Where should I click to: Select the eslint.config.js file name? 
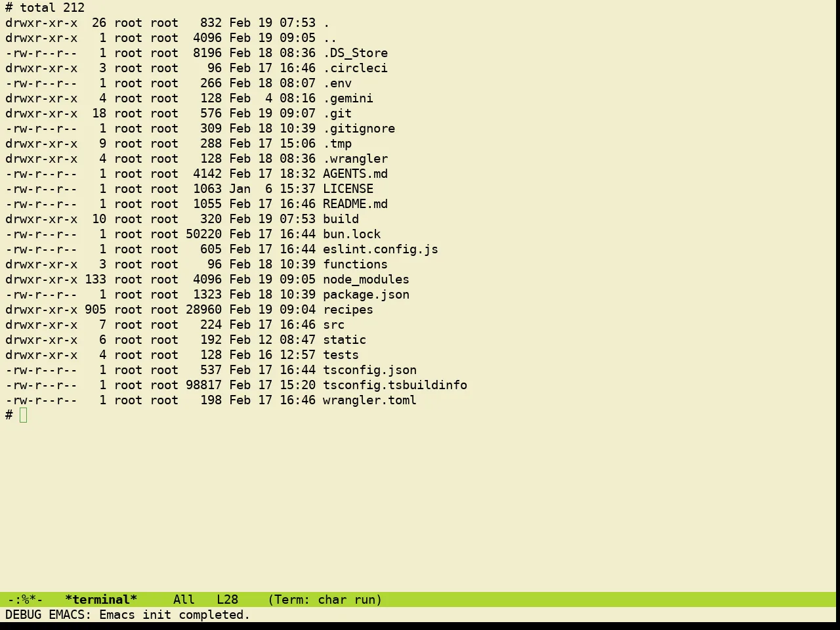(x=381, y=249)
